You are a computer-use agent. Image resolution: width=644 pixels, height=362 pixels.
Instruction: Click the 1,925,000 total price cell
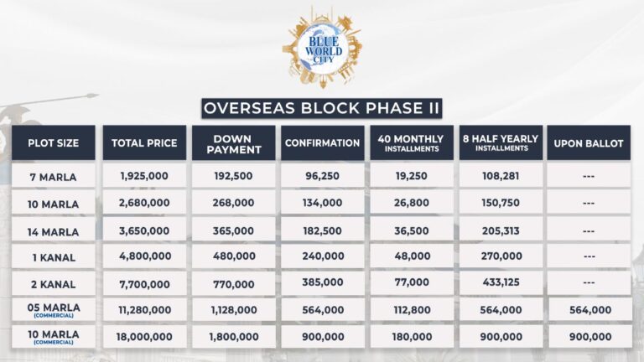click(144, 176)
